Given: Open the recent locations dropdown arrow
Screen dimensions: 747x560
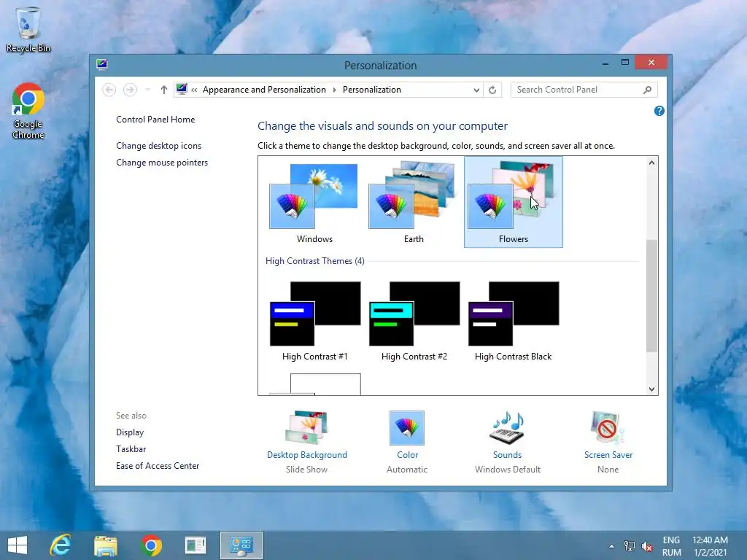Looking at the screenshot, I should tap(147, 90).
